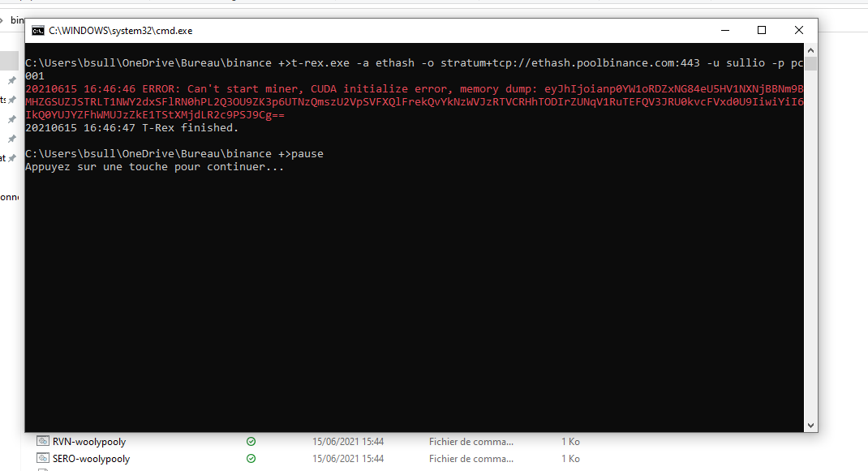Click the bottommost pin icon in Explorer sidebar
The height and width of the screenshot is (471, 868).
(x=11, y=158)
